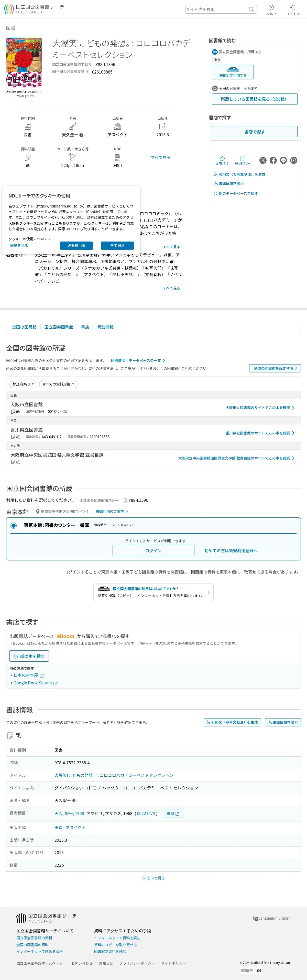The height and width of the screenshot is (980, 307).
Task: Open cookie 詳細を見る link
Action: point(19,246)
